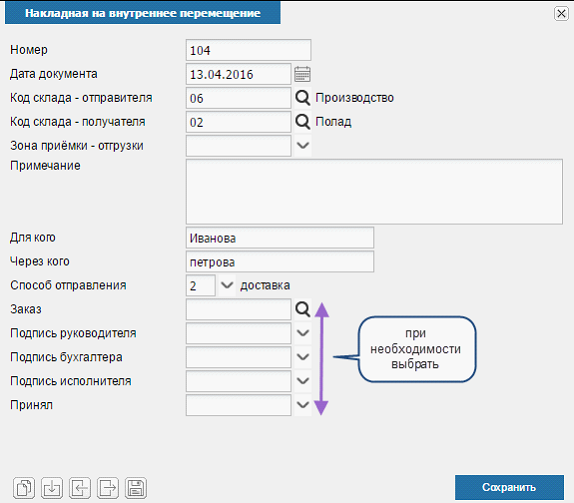Expand the Зона приёмки - отгрузки dropdown
Screen dimensions: 574x503
click(x=303, y=146)
